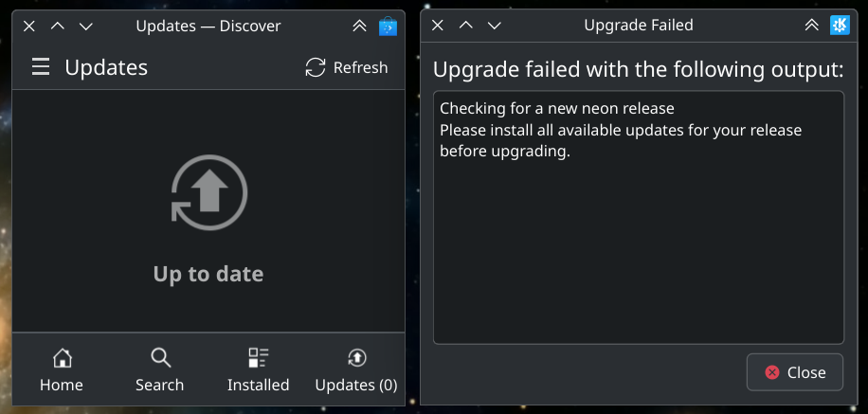Click the "Up to date" status label
This screenshot has height=414, width=868.
click(208, 275)
